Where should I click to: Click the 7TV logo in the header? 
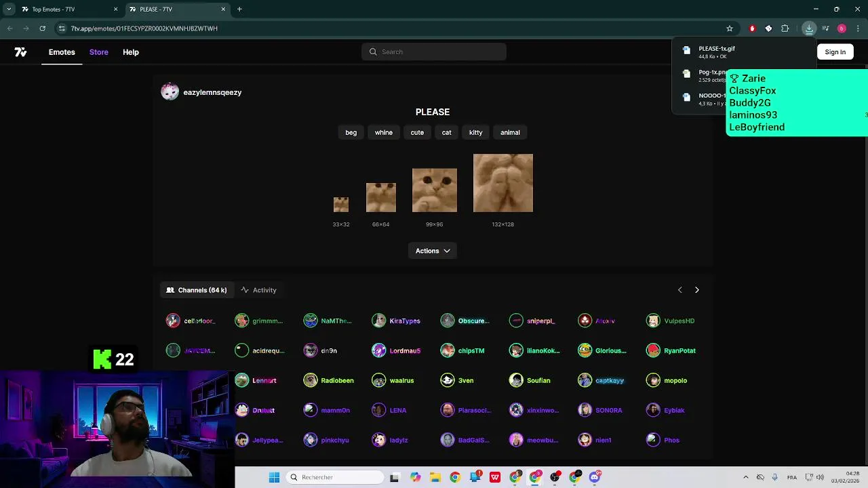coord(20,52)
